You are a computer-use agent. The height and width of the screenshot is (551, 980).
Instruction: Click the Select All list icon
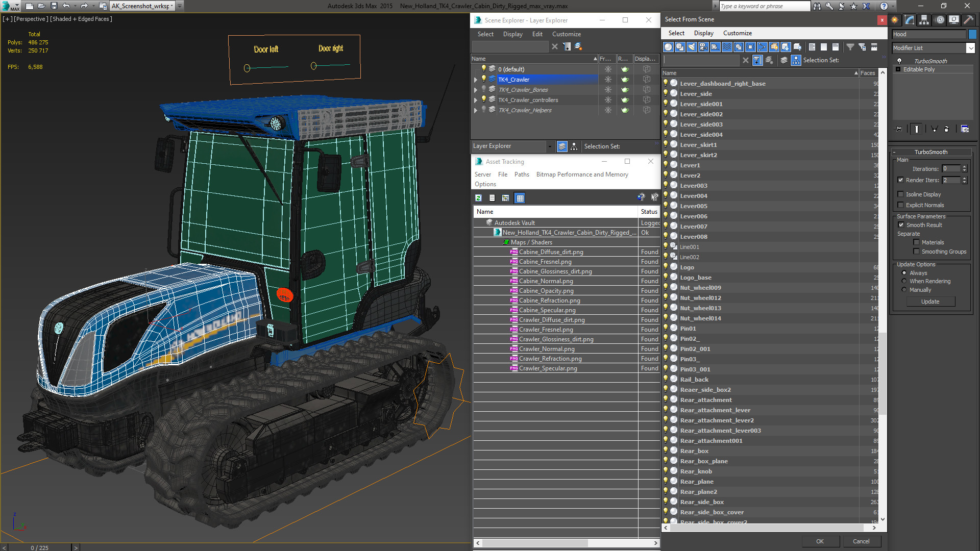tap(812, 47)
